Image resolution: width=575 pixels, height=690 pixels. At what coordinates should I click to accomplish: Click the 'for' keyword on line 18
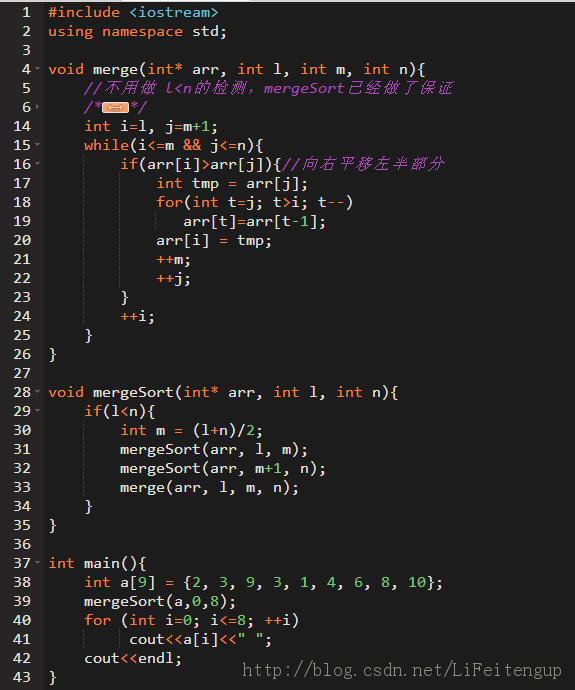pos(169,202)
